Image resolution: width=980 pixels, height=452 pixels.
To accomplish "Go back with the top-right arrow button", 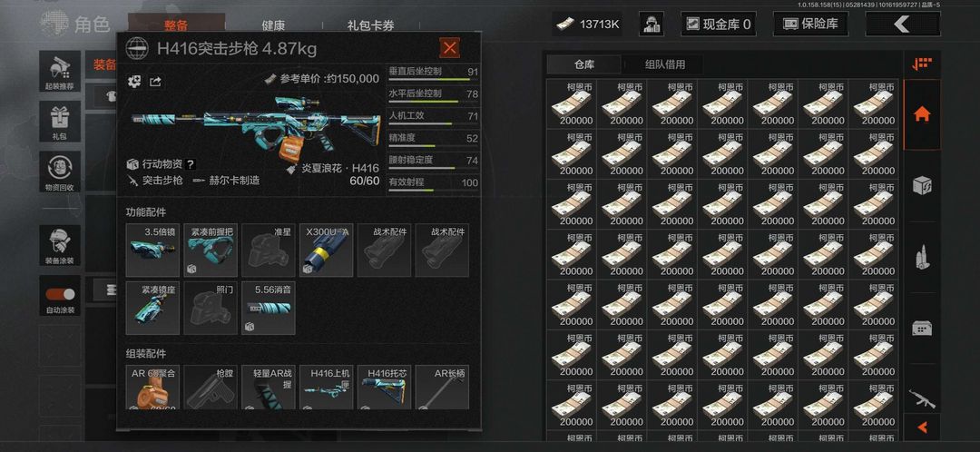I will point(903,25).
